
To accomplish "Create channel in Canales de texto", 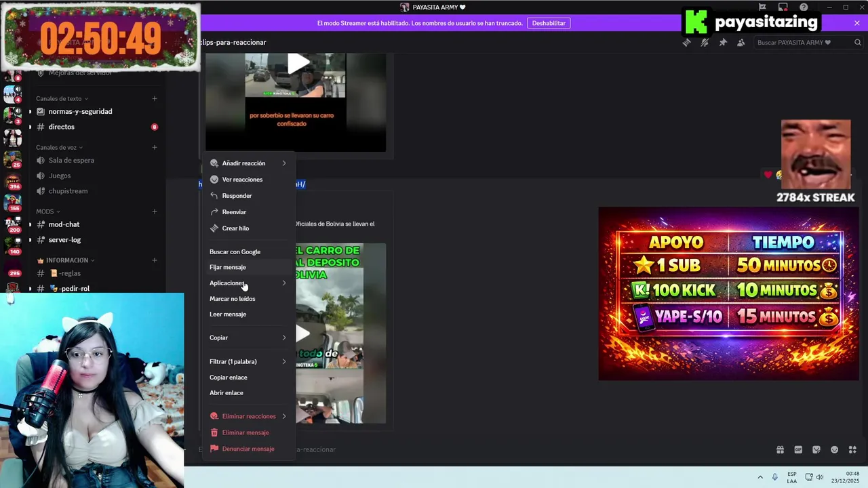I will click(x=155, y=98).
